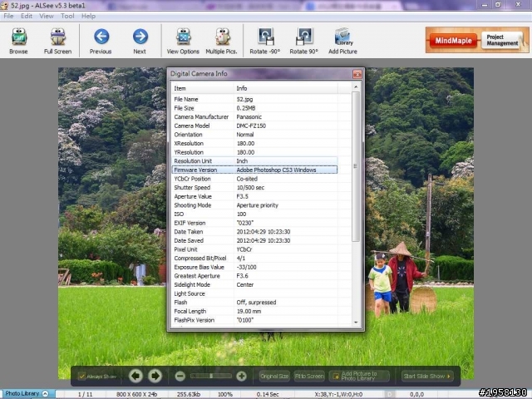Zoom out with the minus icon

(180, 376)
